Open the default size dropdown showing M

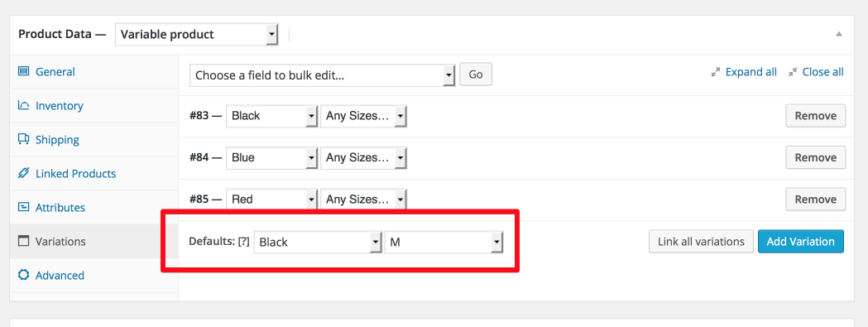click(444, 243)
